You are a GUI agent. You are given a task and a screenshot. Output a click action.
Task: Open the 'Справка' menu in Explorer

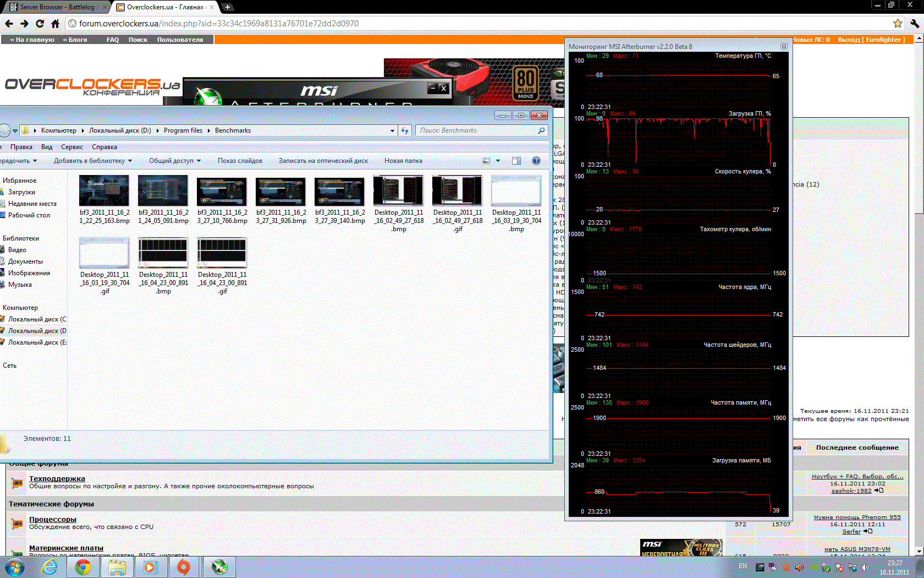[105, 147]
